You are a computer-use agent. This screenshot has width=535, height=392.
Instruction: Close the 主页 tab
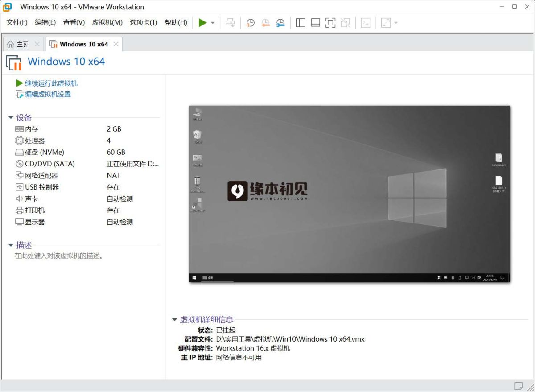(x=37, y=44)
